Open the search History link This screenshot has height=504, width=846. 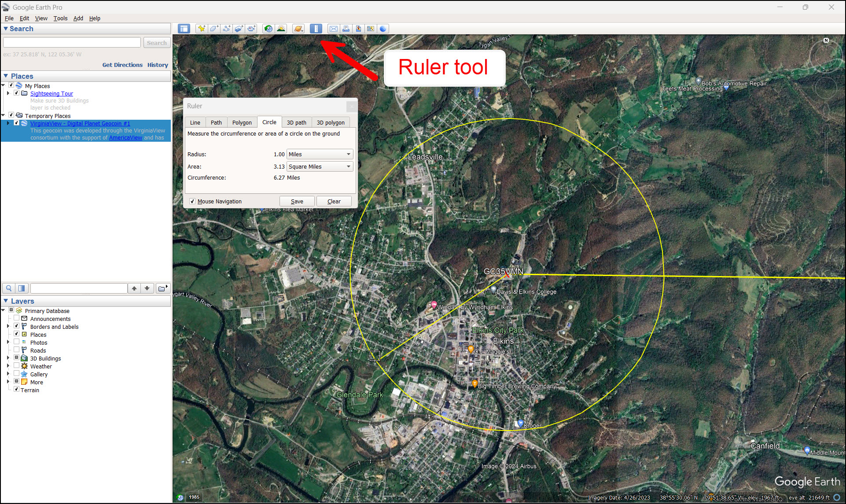(158, 65)
